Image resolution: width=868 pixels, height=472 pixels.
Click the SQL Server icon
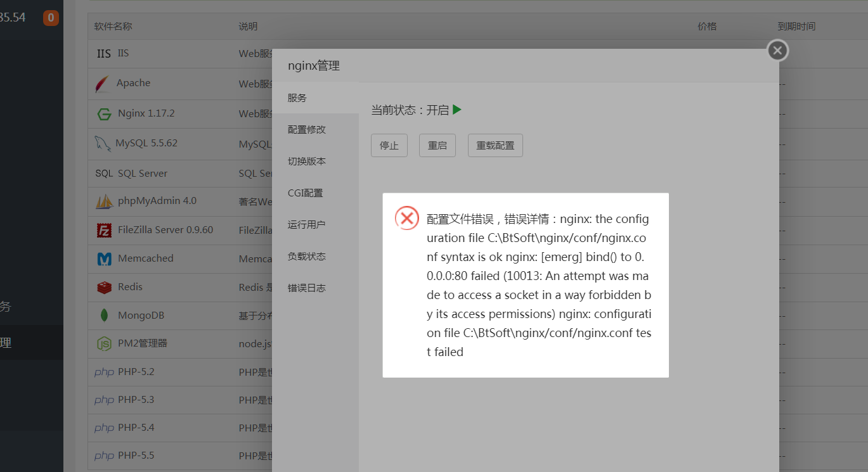[x=104, y=174]
